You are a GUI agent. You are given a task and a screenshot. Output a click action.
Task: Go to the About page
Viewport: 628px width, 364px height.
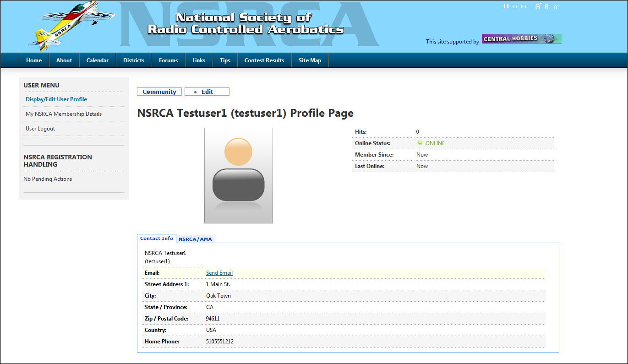click(64, 60)
